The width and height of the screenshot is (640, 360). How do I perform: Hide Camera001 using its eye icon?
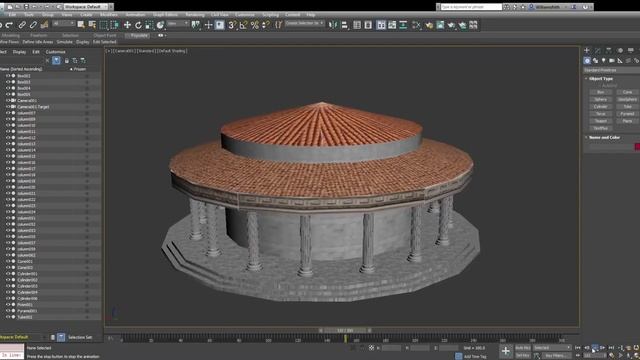click(x=8, y=100)
